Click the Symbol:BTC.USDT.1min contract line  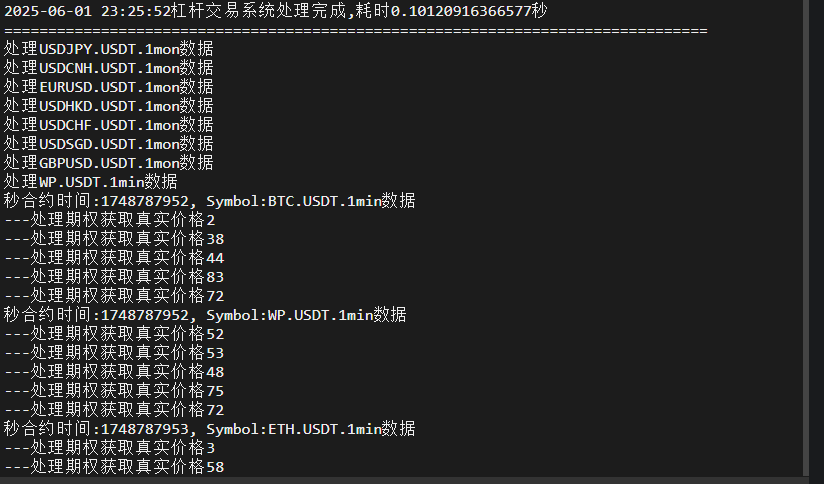(x=209, y=201)
